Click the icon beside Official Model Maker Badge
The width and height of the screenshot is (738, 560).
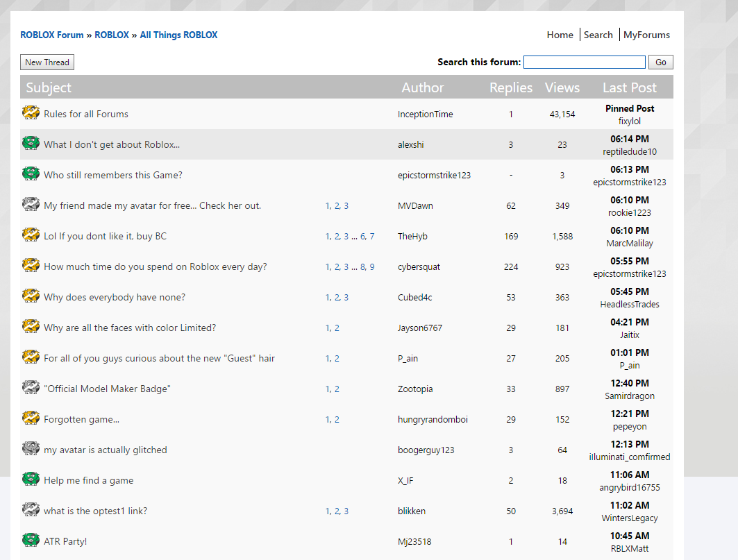point(31,388)
